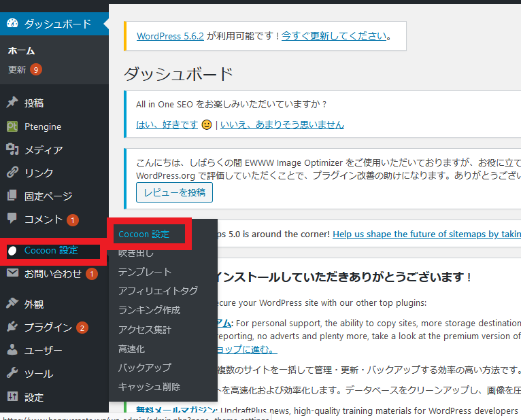This screenshot has height=420, width=521.
Task: Click the pages icon beside 固定ページ
Action: tap(12, 195)
